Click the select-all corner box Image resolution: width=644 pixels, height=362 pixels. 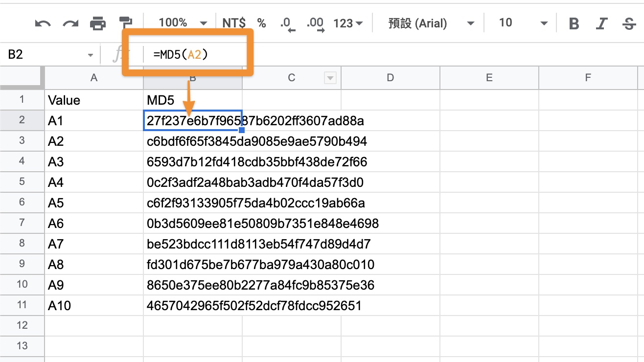pyautogui.click(x=22, y=77)
